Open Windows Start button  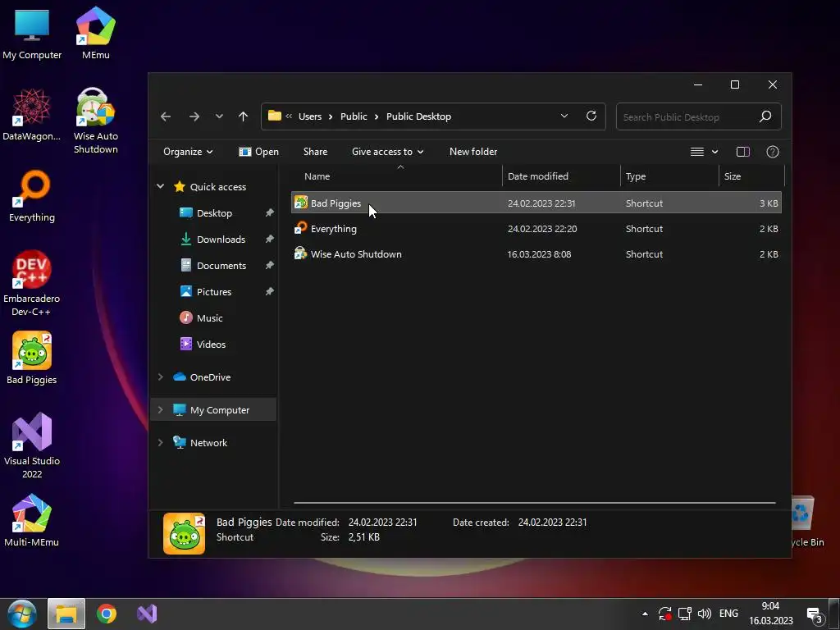[21, 614]
